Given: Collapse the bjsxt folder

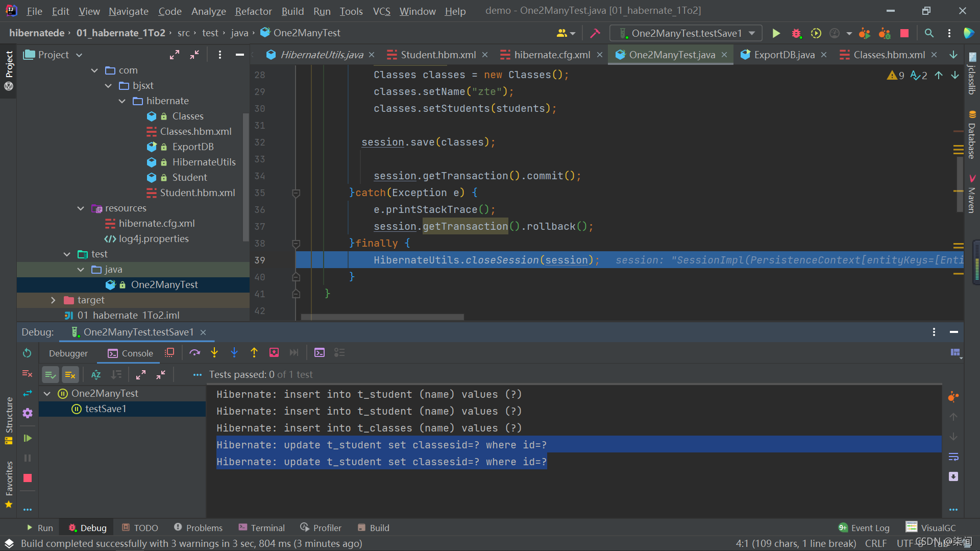Looking at the screenshot, I should [x=108, y=86].
